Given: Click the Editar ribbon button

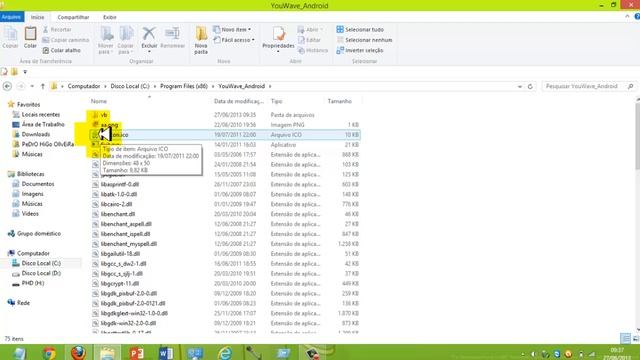Looking at the screenshot, I should click(309, 40).
